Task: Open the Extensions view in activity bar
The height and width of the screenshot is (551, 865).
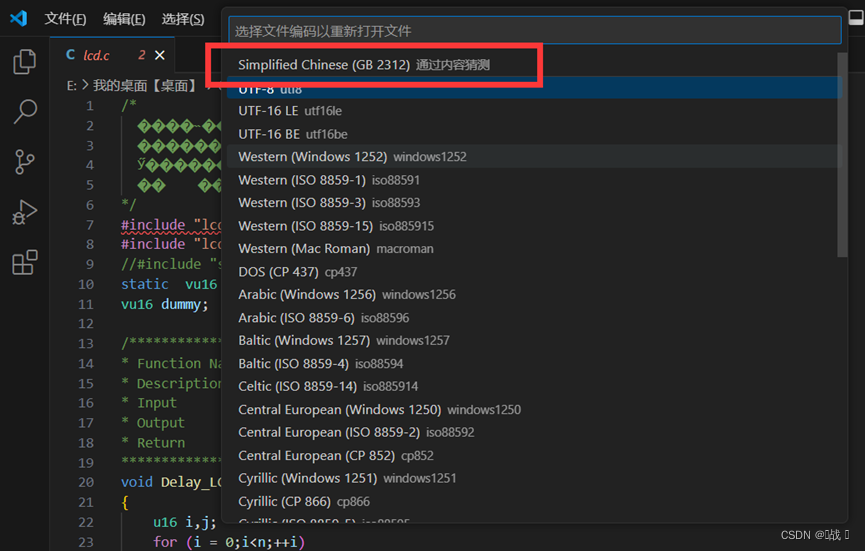Action: pos(24,263)
